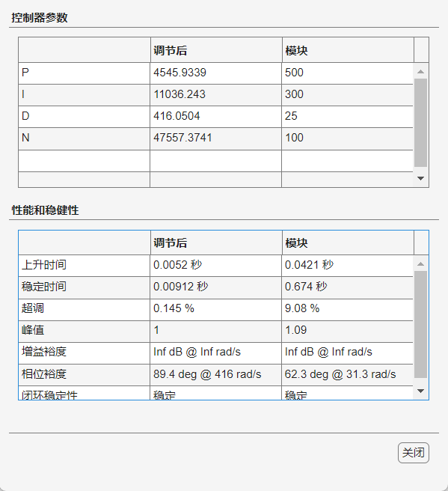Screen dimensions: 448x491
Task: Select block D value 25
Action: click(x=291, y=116)
